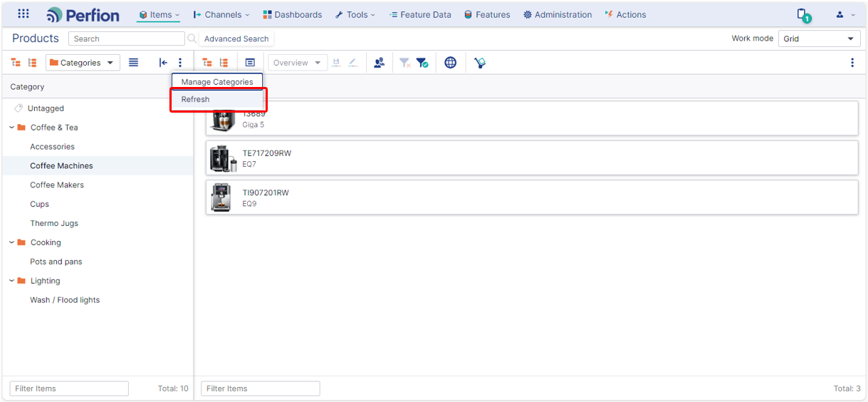The image size is (868, 402).
Task: Click the Perfion logo
Action: point(83,14)
